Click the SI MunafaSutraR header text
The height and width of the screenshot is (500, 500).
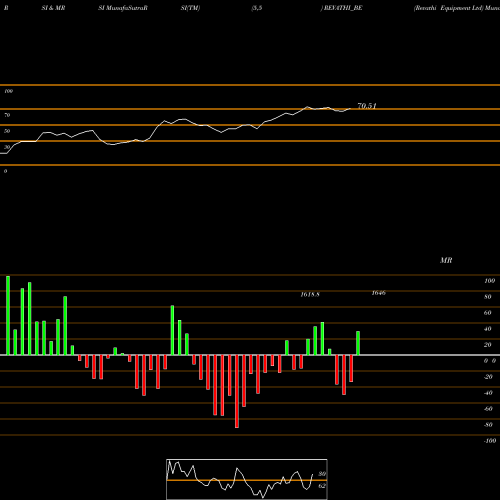point(123,8)
